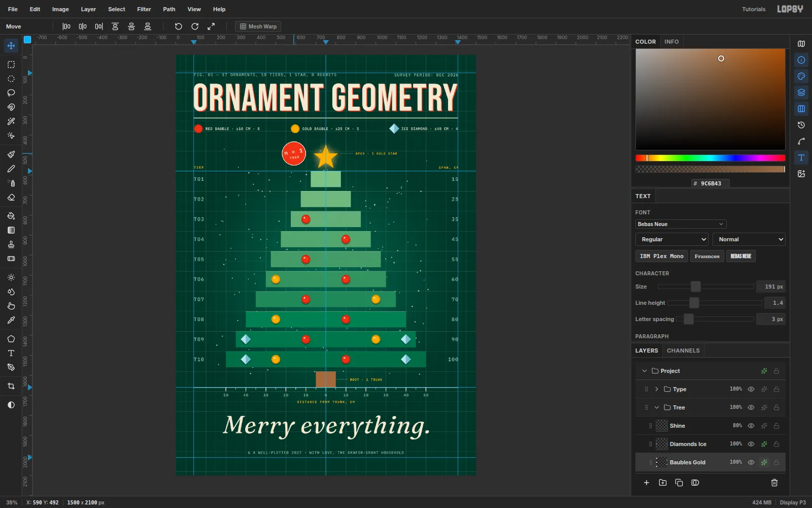Image resolution: width=812 pixels, height=508 pixels.
Task: Select the Pencil tool
Action: pos(11,169)
